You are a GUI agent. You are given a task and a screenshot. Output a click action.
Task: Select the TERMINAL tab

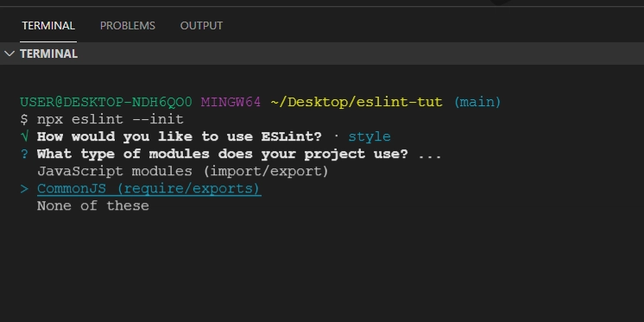coord(48,25)
